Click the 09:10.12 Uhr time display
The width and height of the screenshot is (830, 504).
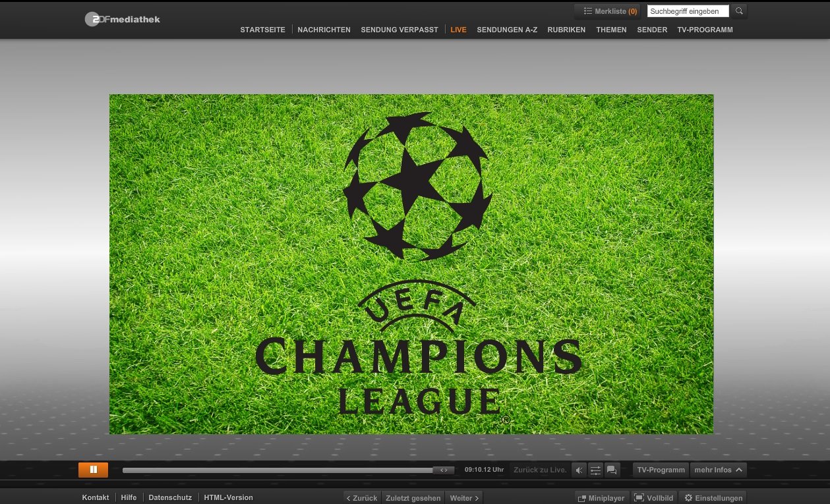click(x=484, y=470)
